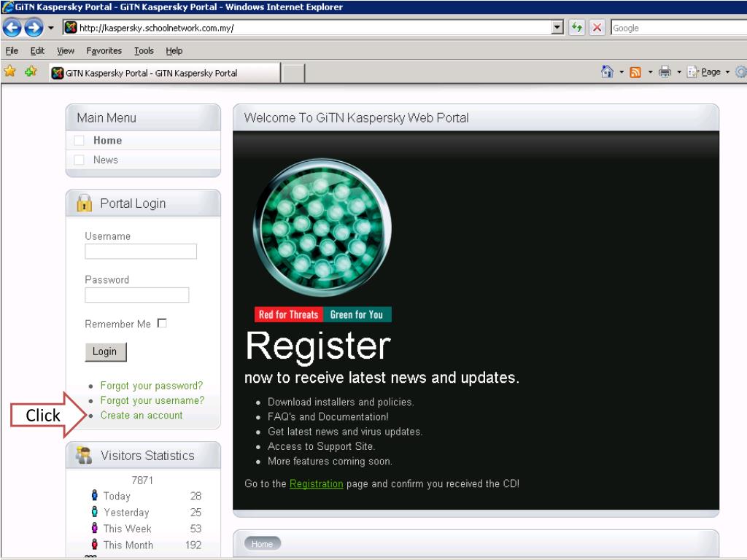Click the Green for You banner

coord(357,314)
